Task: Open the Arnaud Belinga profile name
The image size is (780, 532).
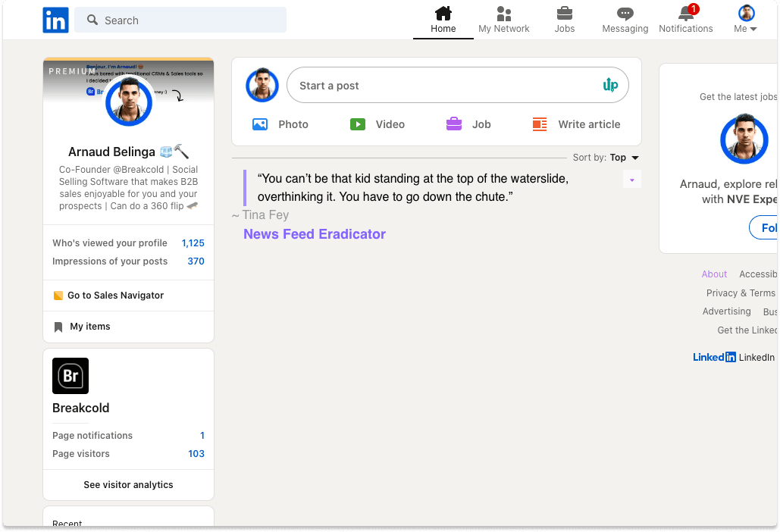Action: (x=111, y=152)
